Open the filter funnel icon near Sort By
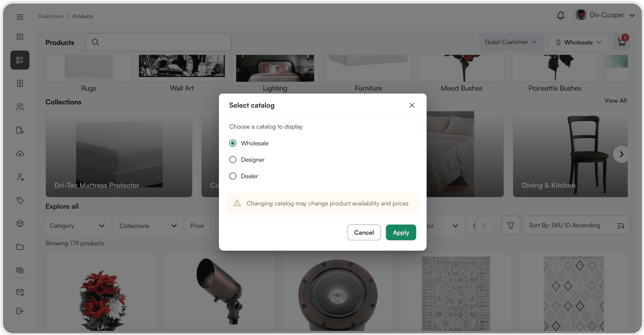Image resolution: width=644 pixels, height=335 pixels. (x=511, y=225)
